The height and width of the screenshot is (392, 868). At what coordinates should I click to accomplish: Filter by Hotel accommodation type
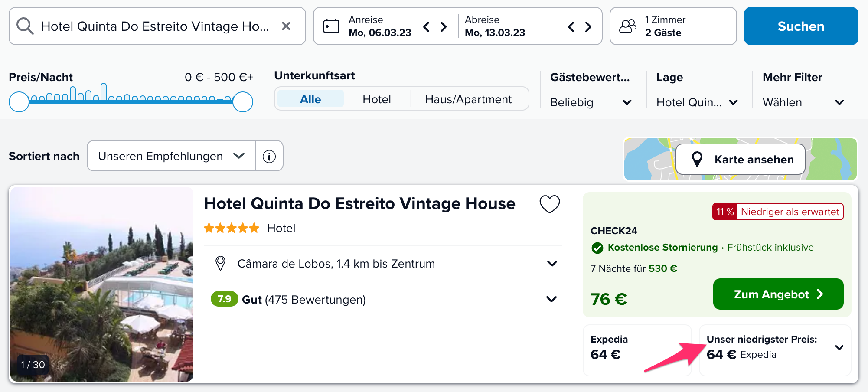pos(377,99)
